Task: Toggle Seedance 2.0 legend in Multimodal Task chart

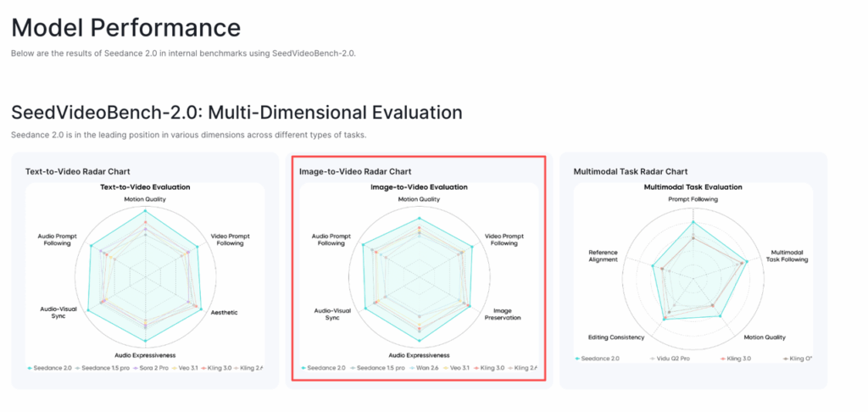Action: point(598,359)
